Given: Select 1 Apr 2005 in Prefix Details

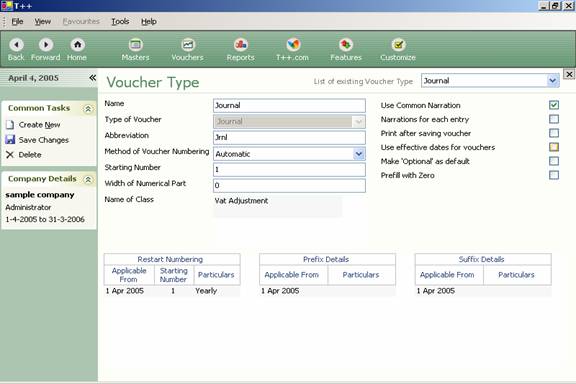Looking at the screenshot, I should point(280,291).
